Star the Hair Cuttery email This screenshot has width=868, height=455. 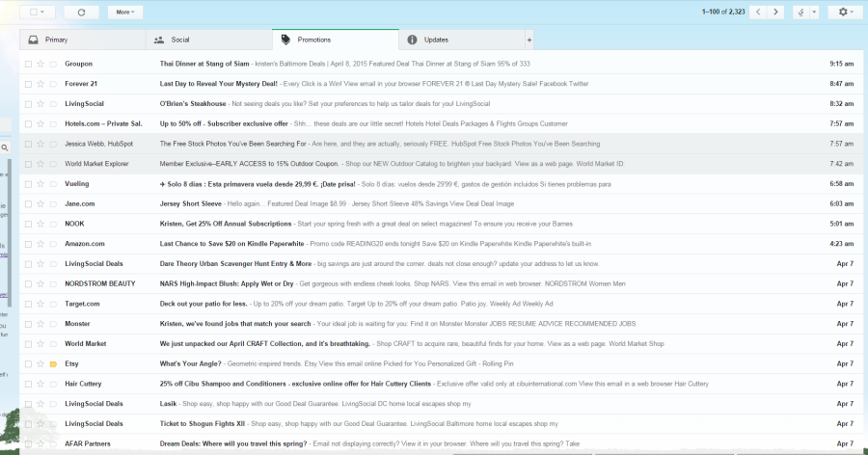point(41,384)
